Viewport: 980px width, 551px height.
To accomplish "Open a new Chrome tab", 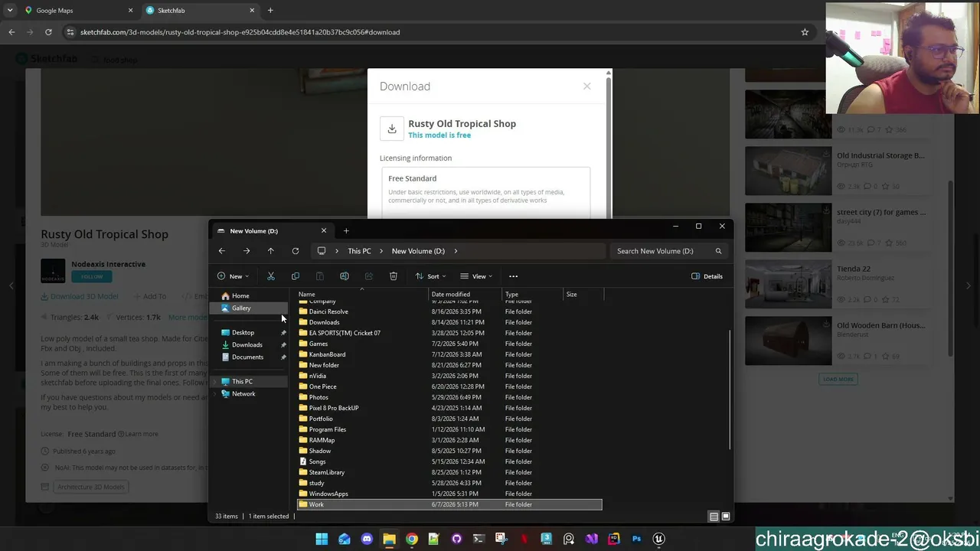I will (x=270, y=11).
